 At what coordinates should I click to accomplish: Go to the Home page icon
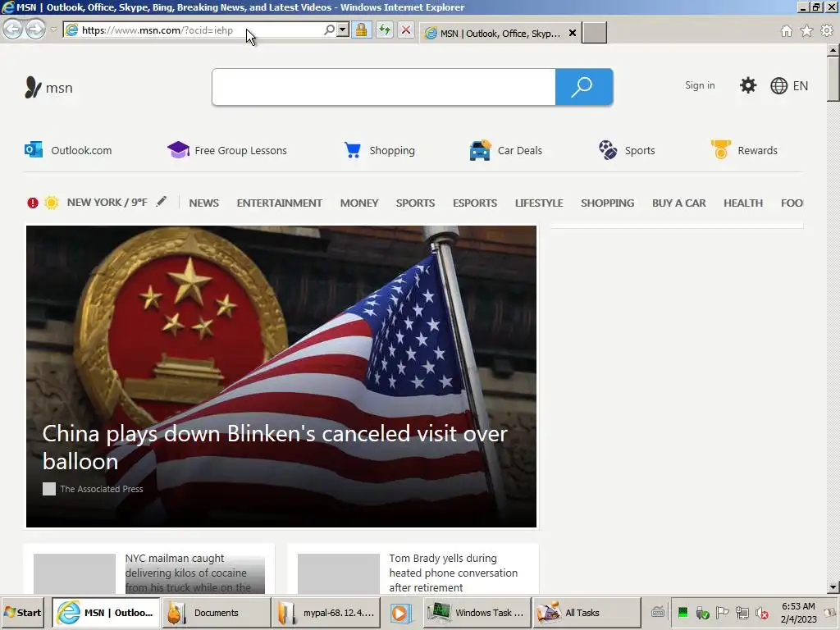click(x=787, y=30)
